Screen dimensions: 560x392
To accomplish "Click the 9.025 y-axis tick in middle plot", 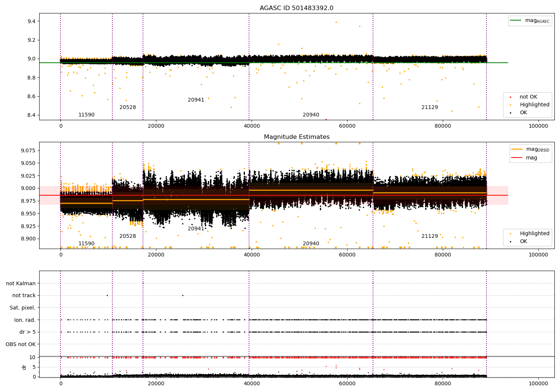I will pyautogui.click(x=28, y=176).
